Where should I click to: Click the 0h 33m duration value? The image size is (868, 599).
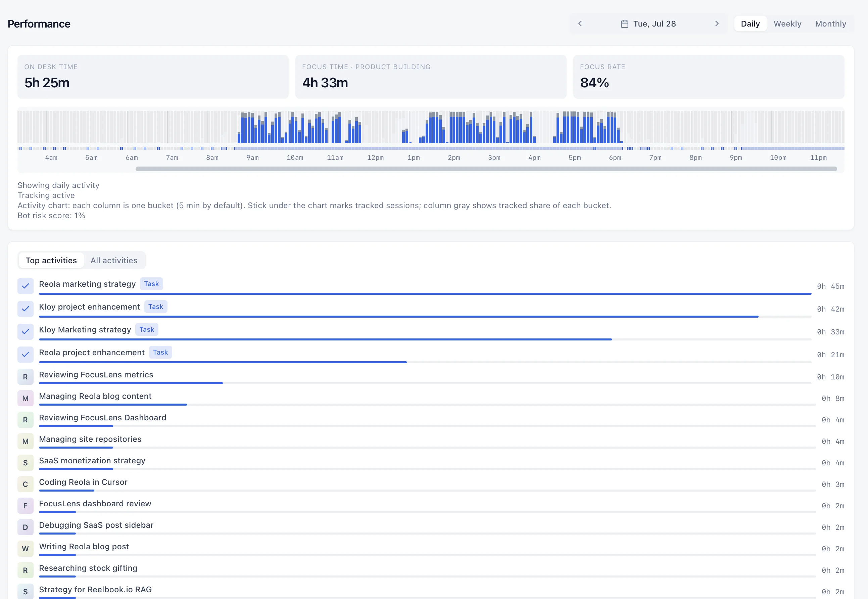[830, 332]
